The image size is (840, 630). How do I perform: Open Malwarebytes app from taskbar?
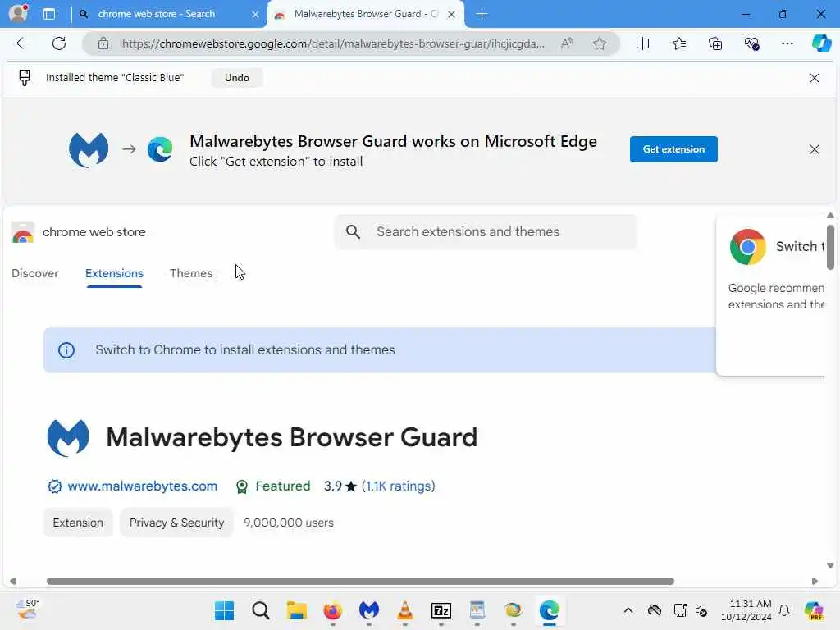[x=368, y=610]
